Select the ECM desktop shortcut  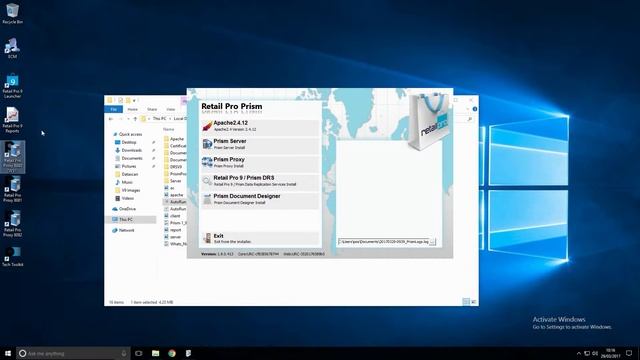coord(12,48)
